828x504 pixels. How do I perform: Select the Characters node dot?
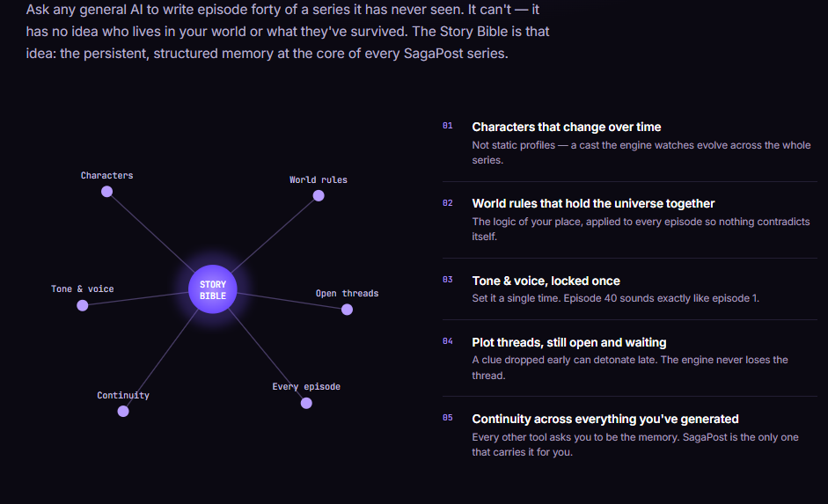coord(106,192)
